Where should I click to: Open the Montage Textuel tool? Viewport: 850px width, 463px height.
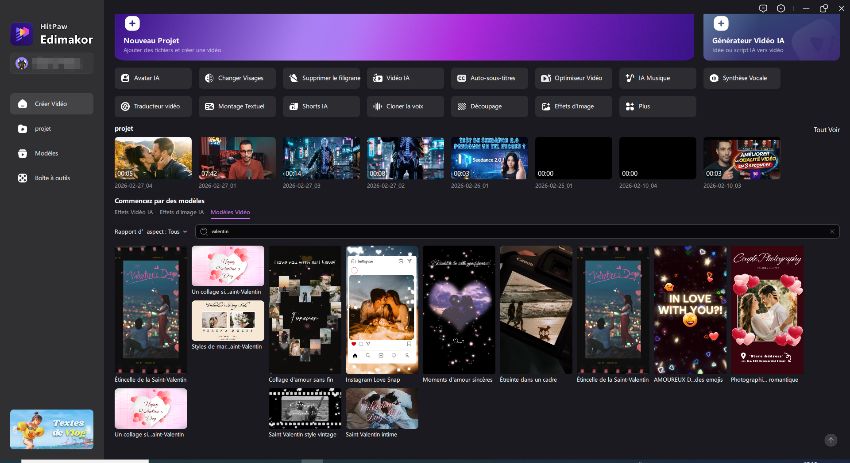point(237,106)
